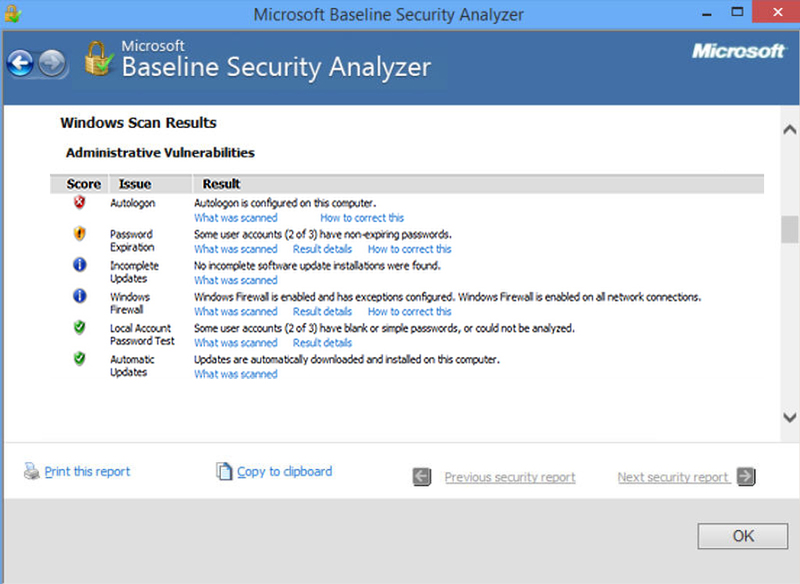Click the blue info icon for Windows Firewall

pyautogui.click(x=79, y=296)
